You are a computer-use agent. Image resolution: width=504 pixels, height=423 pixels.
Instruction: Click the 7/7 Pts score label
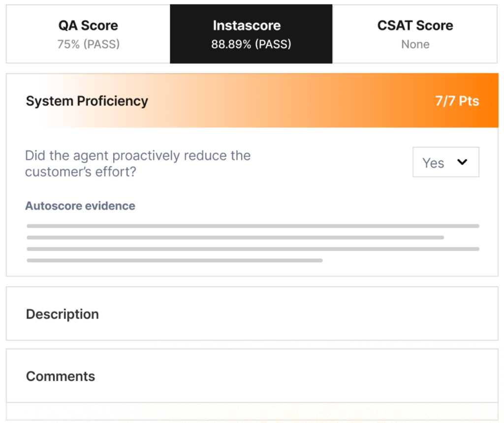tap(457, 101)
